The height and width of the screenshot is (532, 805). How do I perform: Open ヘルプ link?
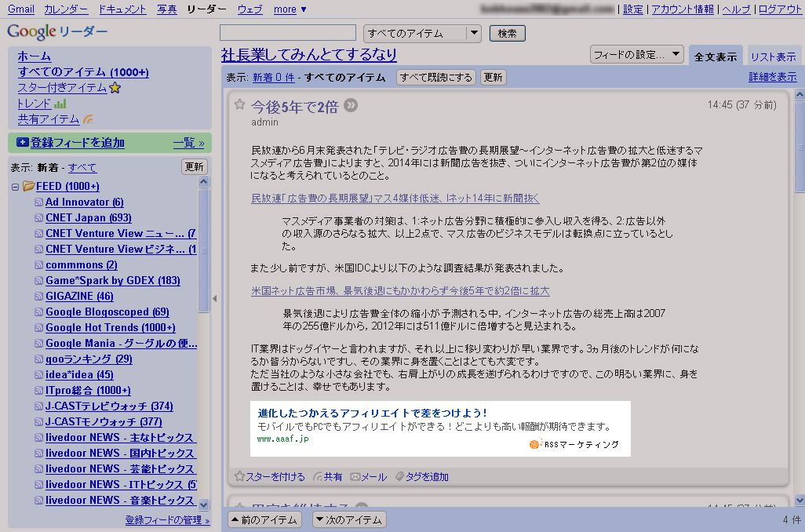pyautogui.click(x=736, y=9)
